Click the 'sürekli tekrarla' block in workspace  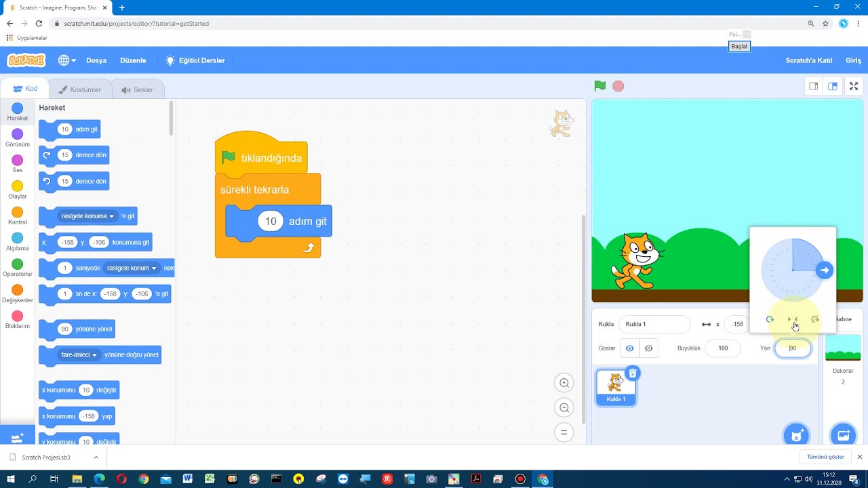[x=254, y=190]
